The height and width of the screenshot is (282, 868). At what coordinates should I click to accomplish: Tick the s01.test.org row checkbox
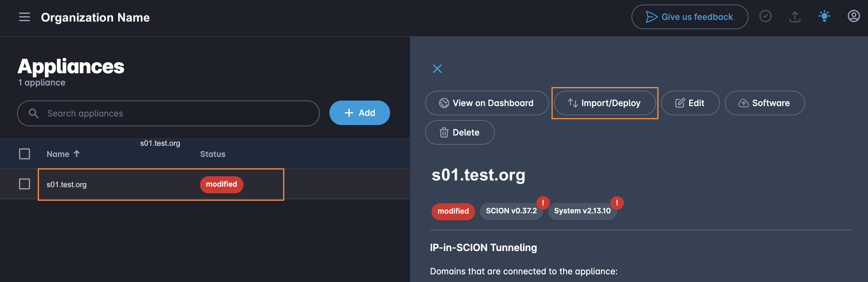tap(24, 184)
